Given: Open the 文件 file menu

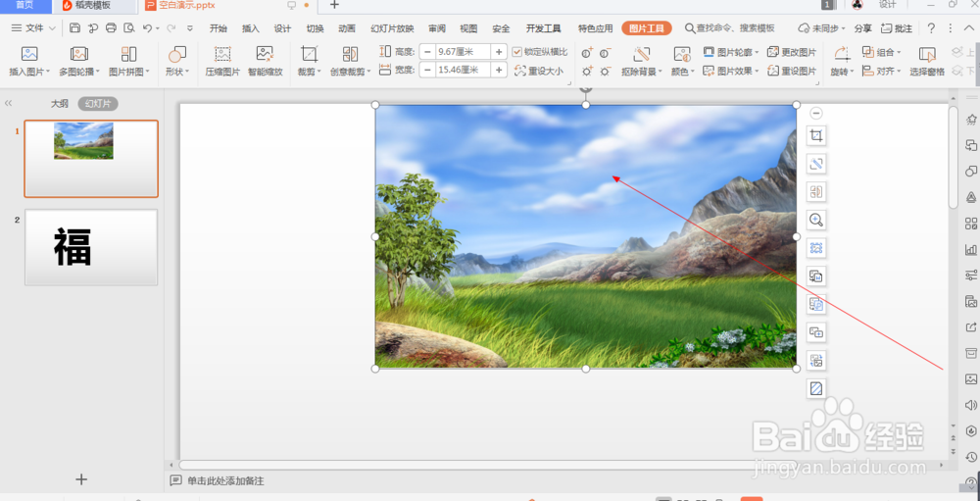Looking at the screenshot, I should (33, 28).
